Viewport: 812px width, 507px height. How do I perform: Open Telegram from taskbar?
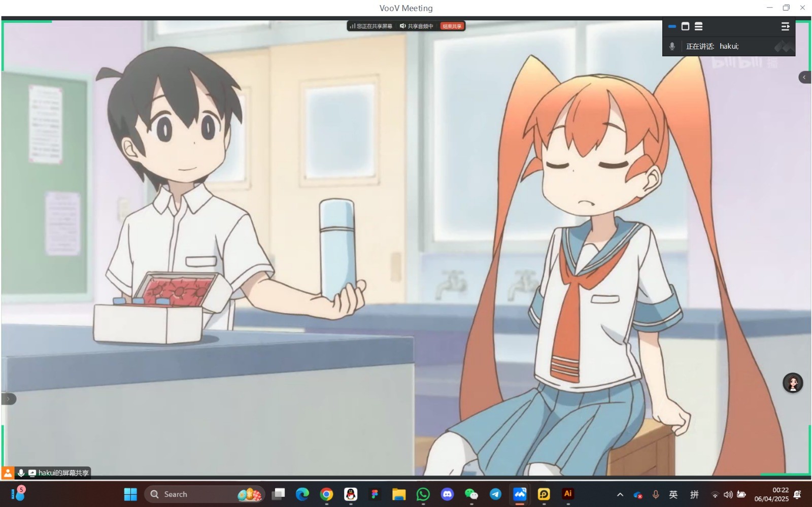[495, 494]
